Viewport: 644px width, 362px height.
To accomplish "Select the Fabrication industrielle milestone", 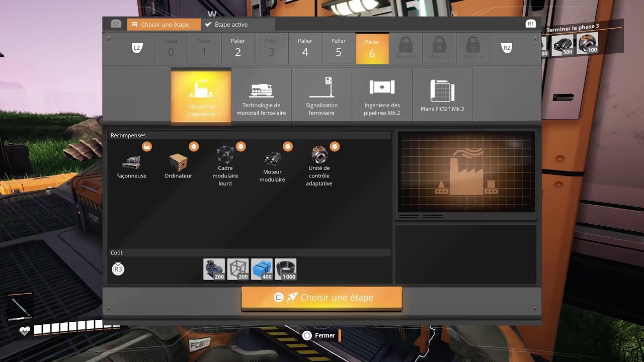I will click(x=201, y=96).
